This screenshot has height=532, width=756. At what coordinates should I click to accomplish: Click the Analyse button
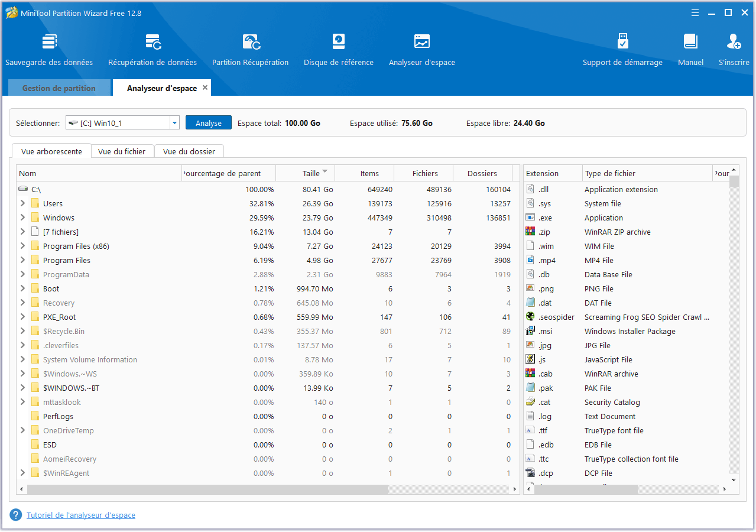[209, 123]
